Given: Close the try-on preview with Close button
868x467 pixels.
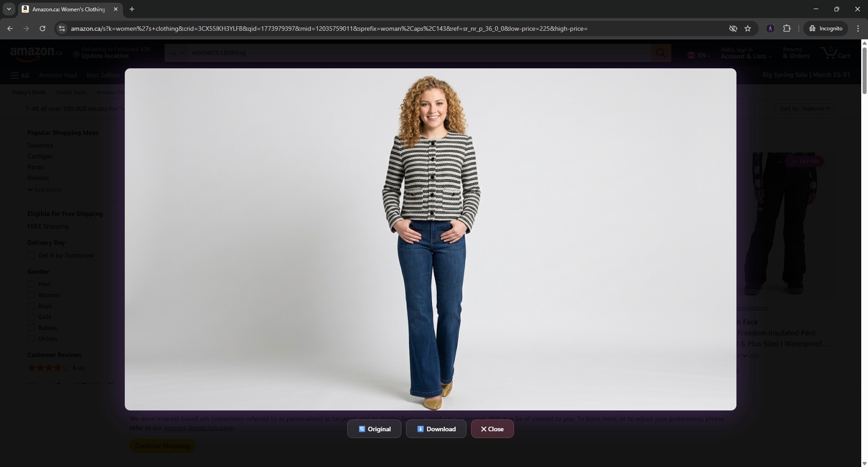Looking at the screenshot, I should pos(492,429).
